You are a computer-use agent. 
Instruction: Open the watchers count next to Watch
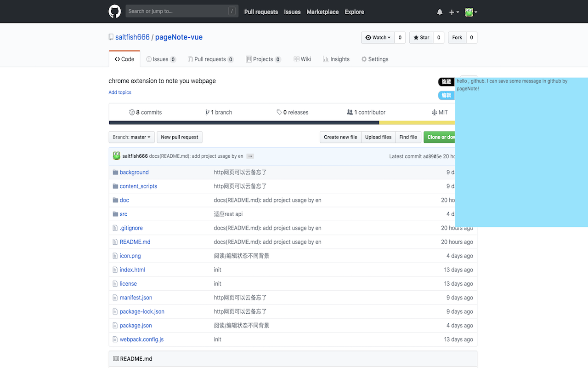coord(400,38)
